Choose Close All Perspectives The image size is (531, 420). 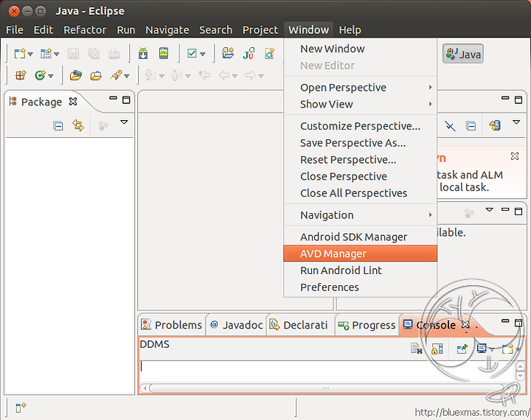pyautogui.click(x=361, y=193)
